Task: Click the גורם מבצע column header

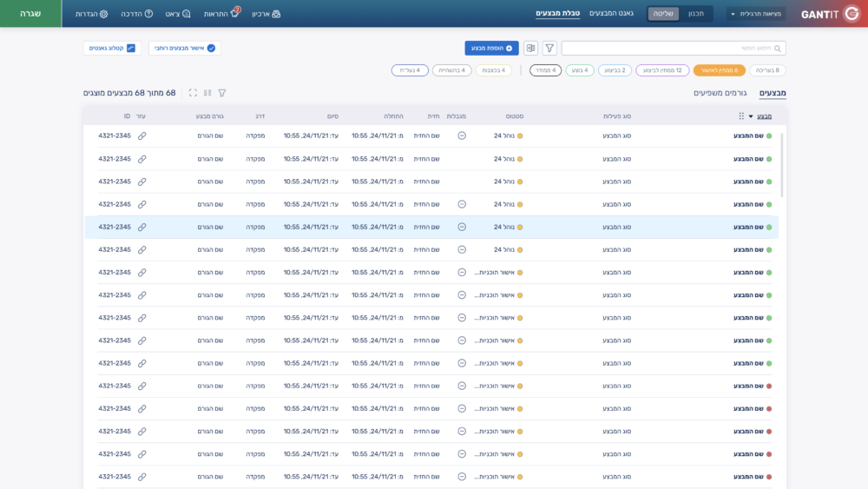Action: pos(209,116)
